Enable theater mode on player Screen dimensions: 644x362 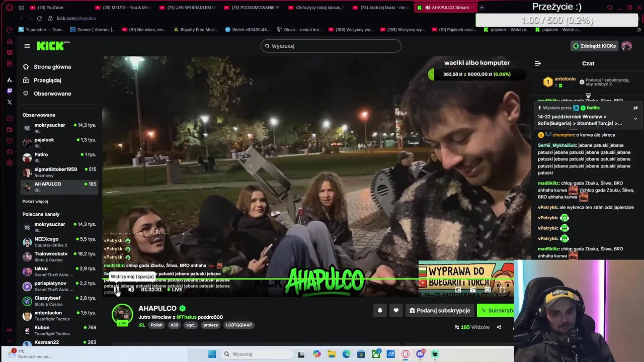click(488, 290)
